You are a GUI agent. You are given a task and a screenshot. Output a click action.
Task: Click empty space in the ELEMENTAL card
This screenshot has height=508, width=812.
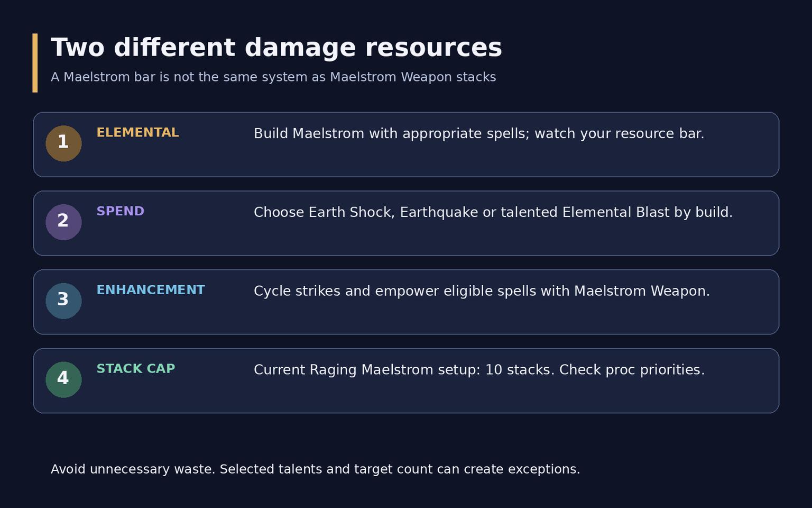point(476,161)
